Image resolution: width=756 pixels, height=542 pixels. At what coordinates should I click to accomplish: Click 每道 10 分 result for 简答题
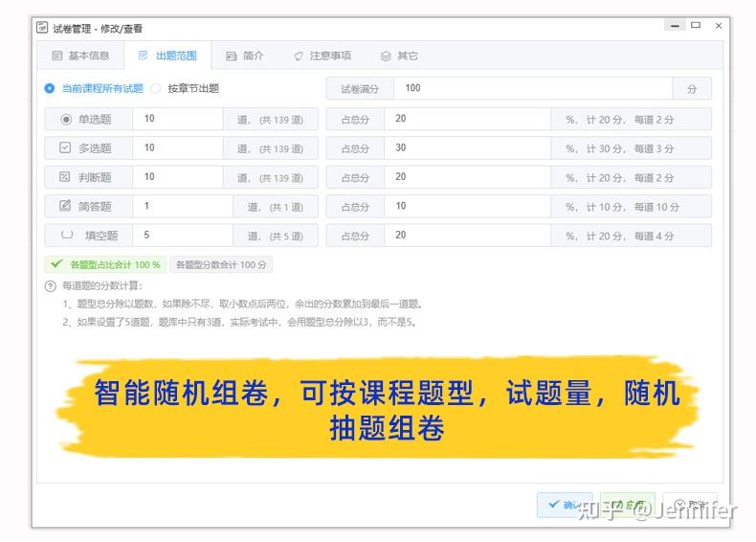click(x=656, y=207)
